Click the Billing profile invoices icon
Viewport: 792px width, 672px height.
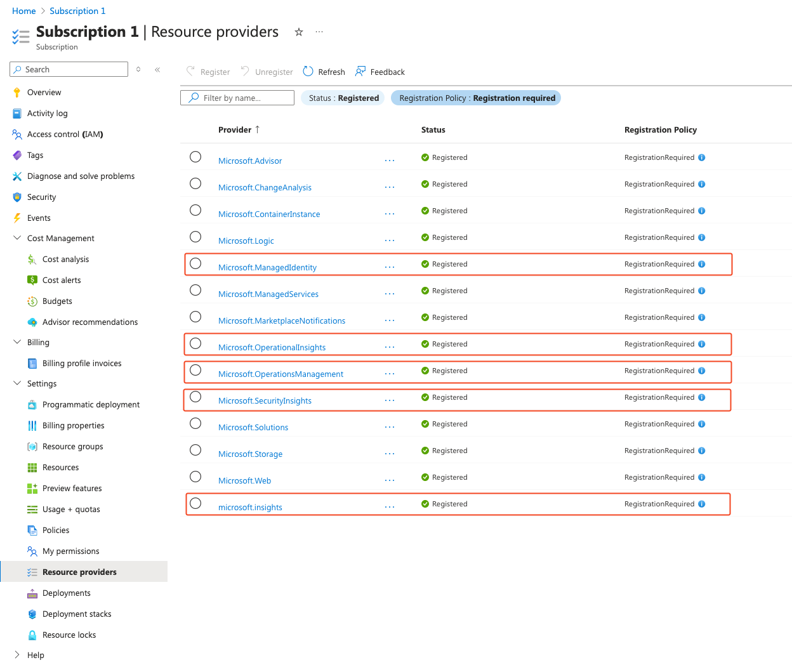tap(32, 364)
